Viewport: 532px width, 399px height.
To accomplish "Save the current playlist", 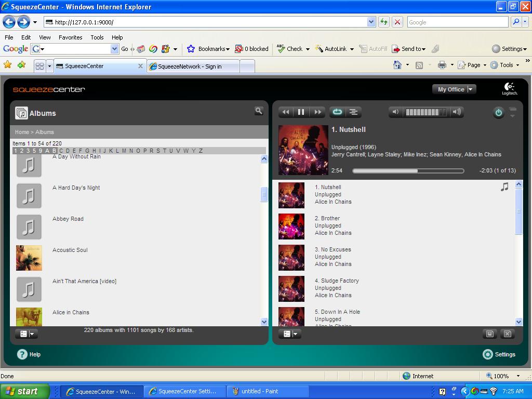I will click(x=489, y=334).
